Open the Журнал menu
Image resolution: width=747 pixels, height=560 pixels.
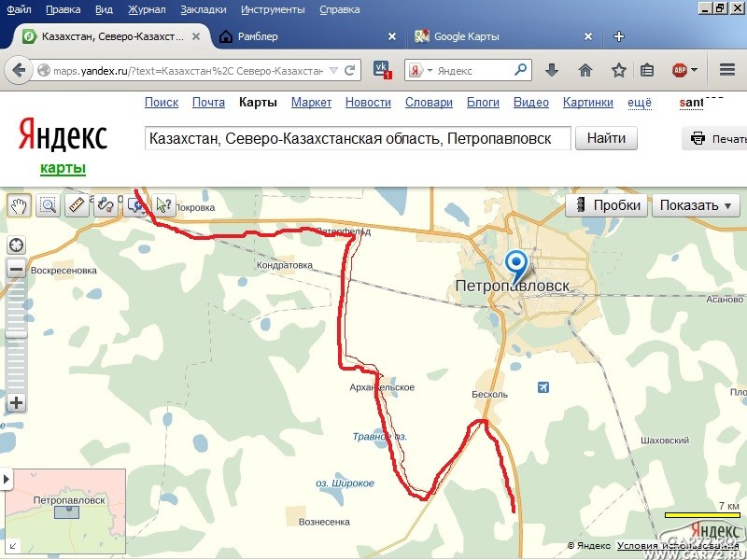147,9
